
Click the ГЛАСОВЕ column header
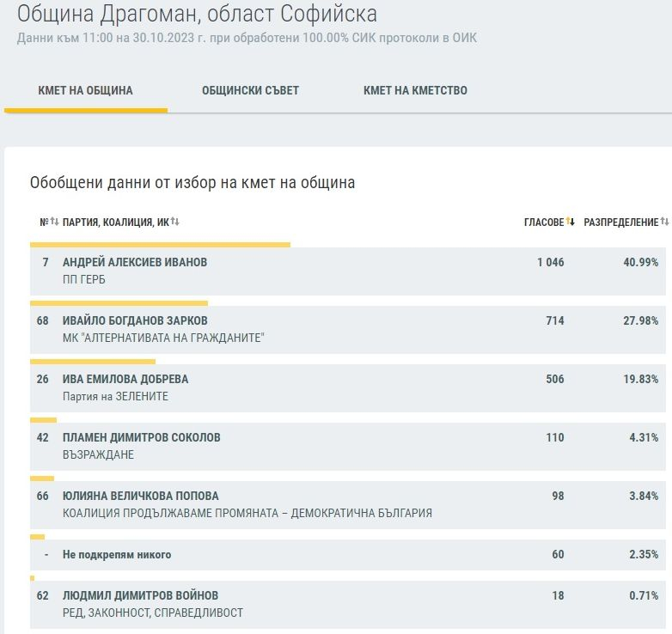[x=544, y=222]
